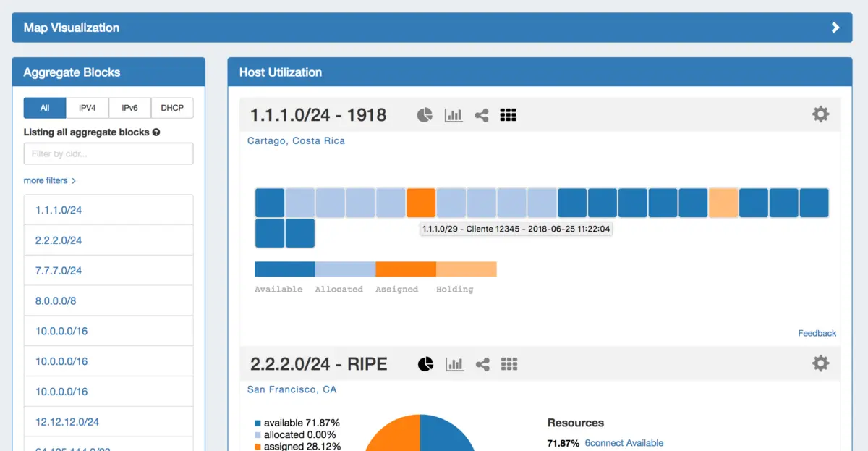
Task: Click the Available legend color bar
Action: [x=285, y=269]
